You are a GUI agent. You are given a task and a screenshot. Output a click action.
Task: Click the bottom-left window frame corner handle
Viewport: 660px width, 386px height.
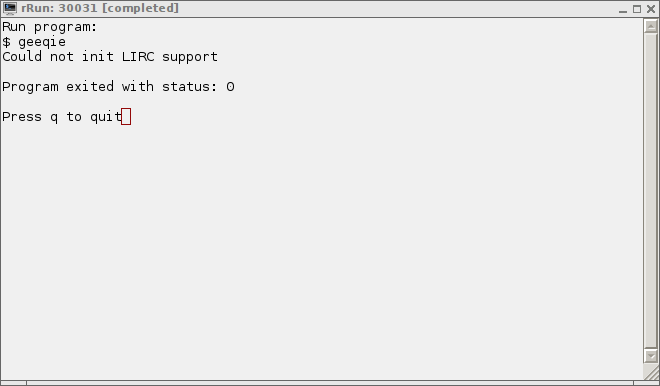coord(13,383)
